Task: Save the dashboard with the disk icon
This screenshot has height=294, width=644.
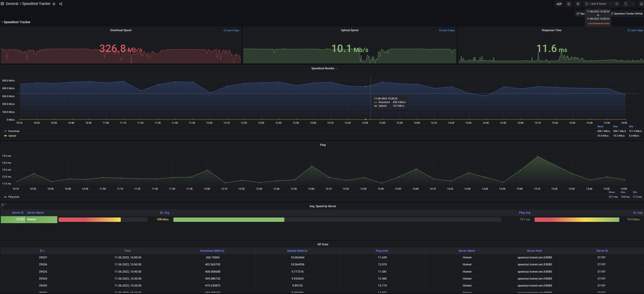Action: (x=569, y=4)
